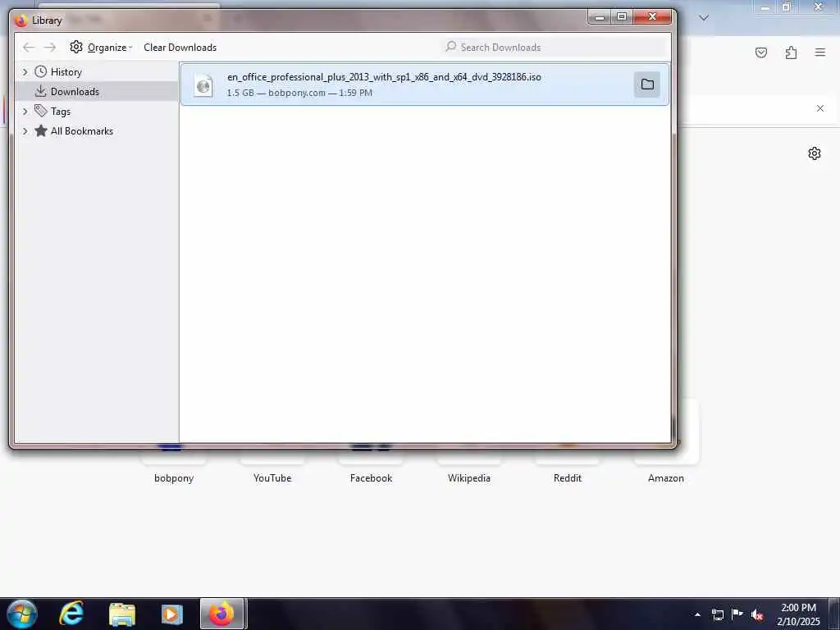
Task: Click the '1.5 GB — bobpony.com — 1:59 PM' details
Action: [x=299, y=93]
